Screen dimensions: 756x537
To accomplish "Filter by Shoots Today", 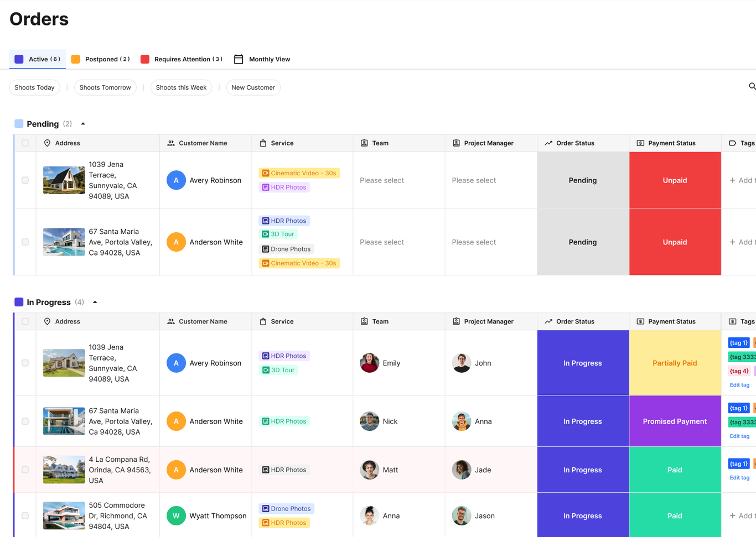I will click(x=34, y=87).
